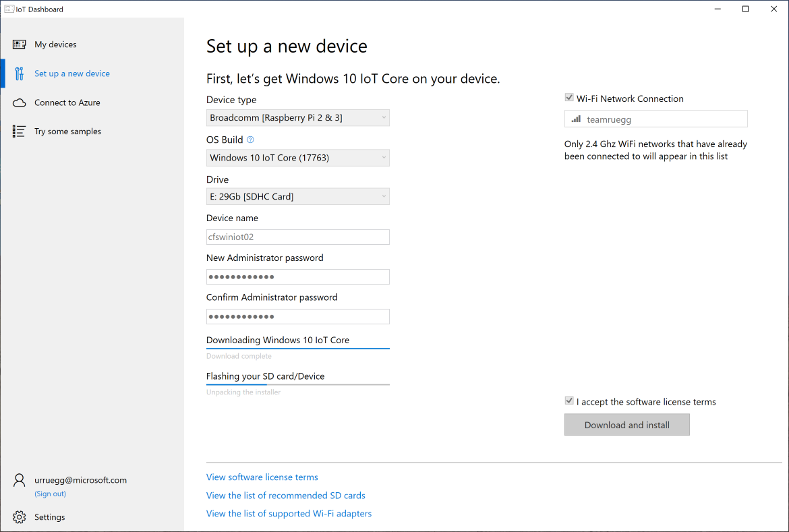
Task: Click the Sign out link
Action: tap(51, 494)
